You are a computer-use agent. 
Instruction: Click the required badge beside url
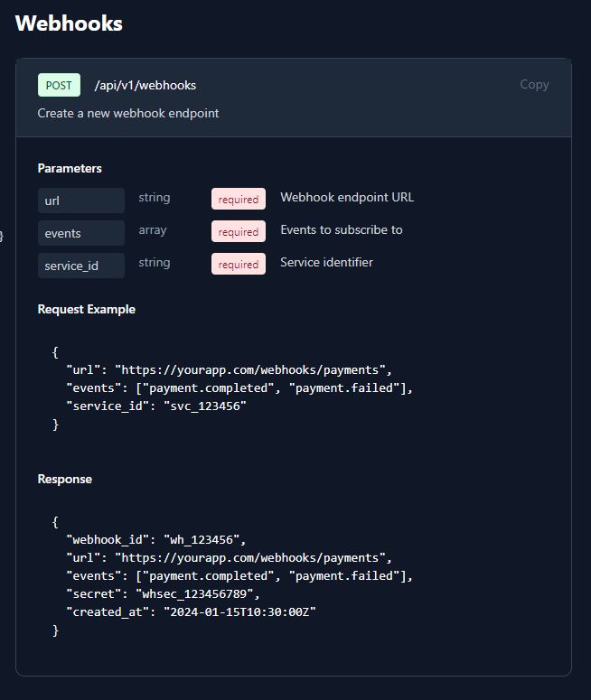click(x=239, y=199)
